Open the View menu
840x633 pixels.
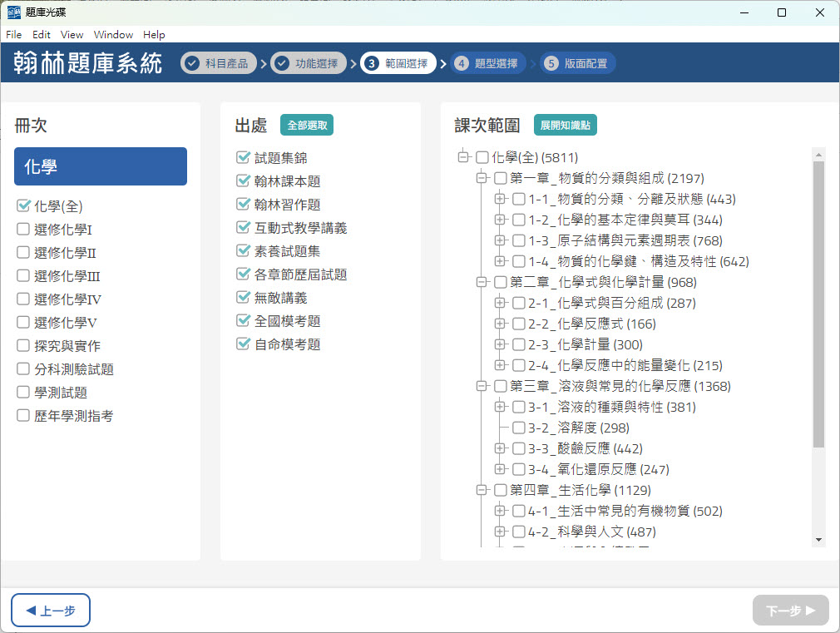(72, 35)
